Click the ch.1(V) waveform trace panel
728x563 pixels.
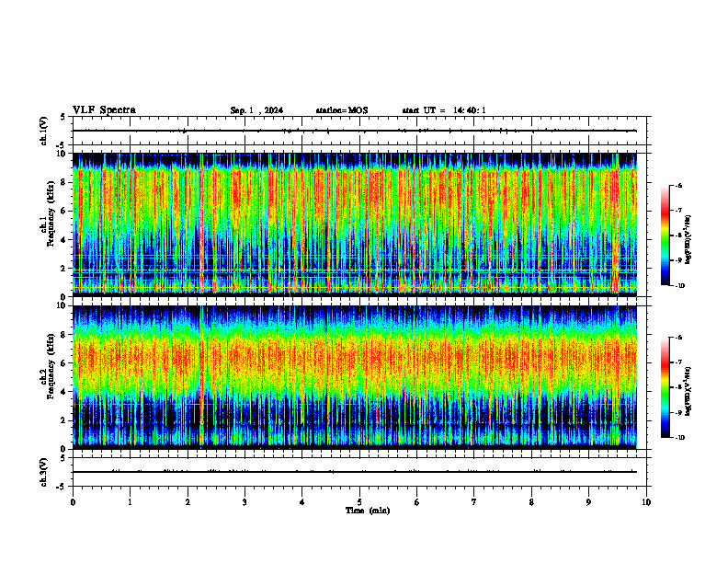361,131
